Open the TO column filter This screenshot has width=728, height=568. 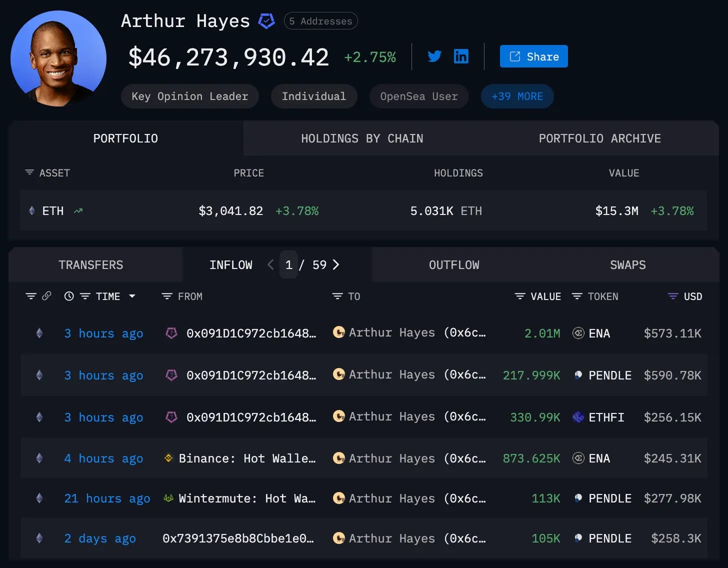click(337, 296)
